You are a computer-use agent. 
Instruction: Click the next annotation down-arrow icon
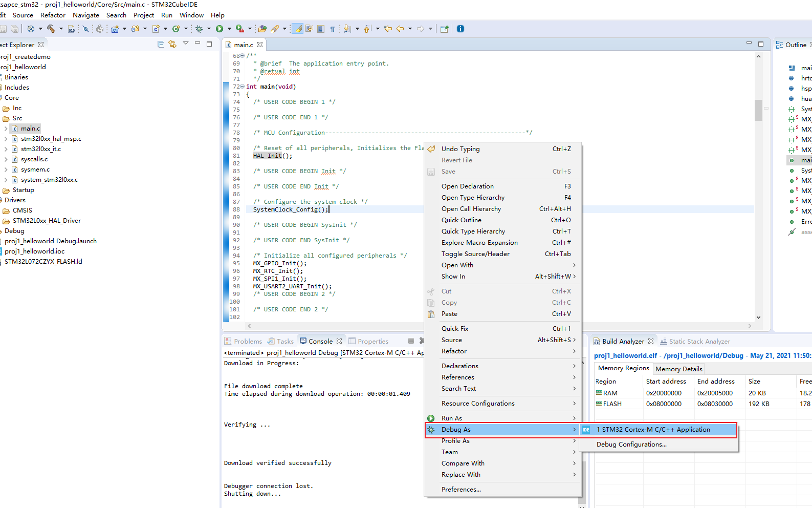coord(347,29)
